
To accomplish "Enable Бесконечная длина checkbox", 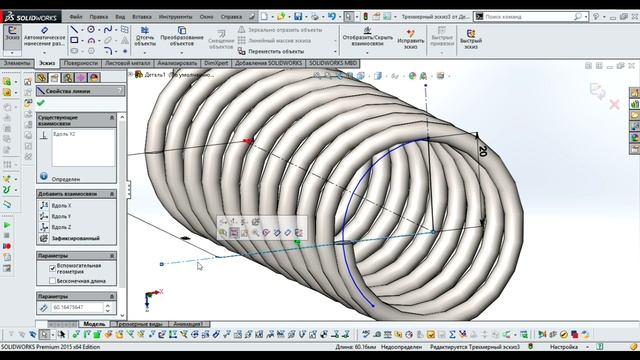I will [52, 281].
